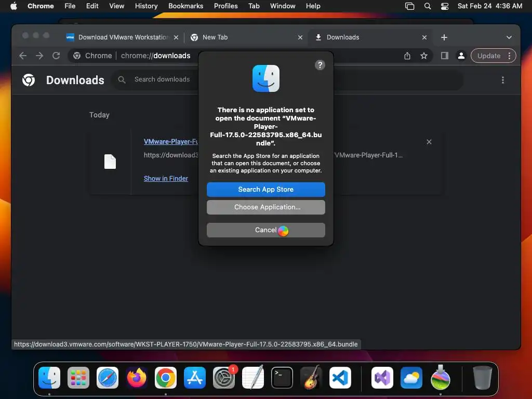Viewport: 532px width, 399px height.
Task: Click Stage Manager menu bar icon
Action: [x=409, y=6]
